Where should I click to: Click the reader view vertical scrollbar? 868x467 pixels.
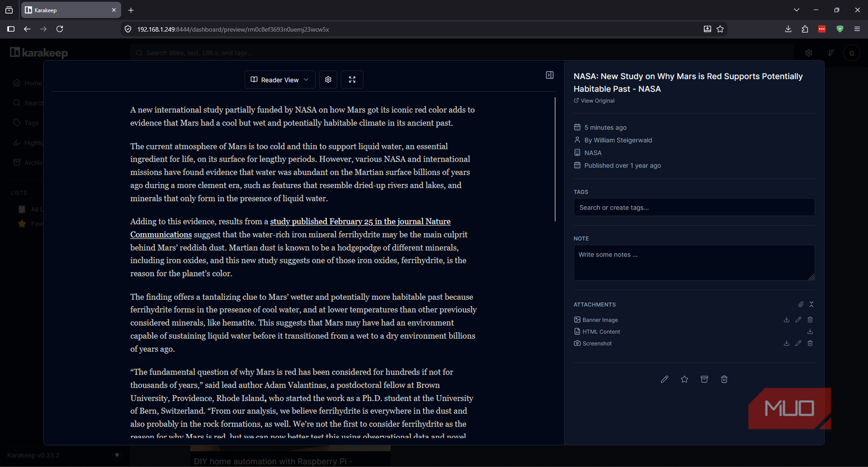(x=555, y=159)
